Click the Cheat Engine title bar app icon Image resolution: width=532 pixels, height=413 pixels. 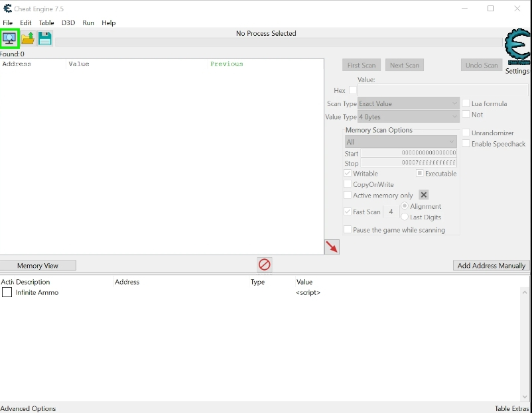[7, 9]
